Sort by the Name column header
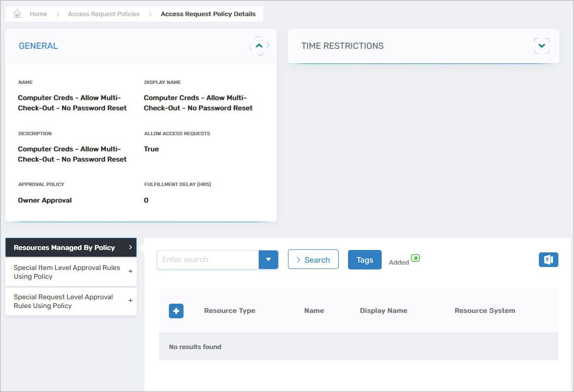This screenshot has width=574, height=392. point(314,310)
